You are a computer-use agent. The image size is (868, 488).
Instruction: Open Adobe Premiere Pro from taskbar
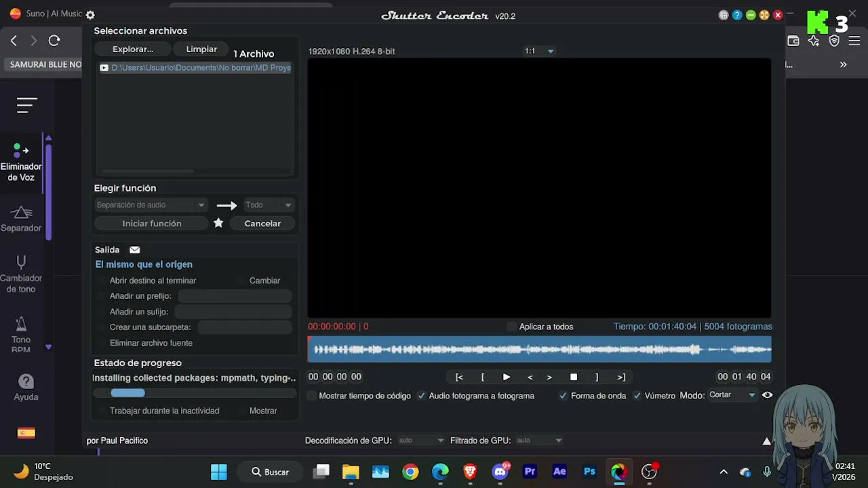530,472
